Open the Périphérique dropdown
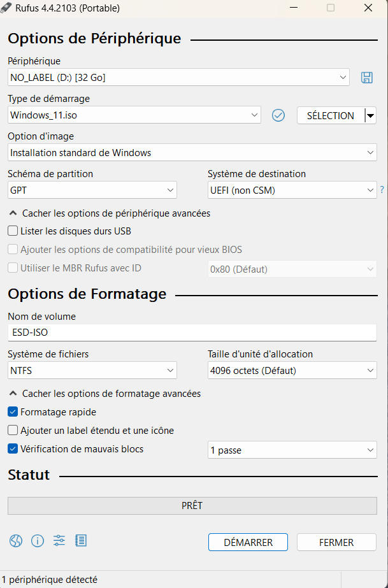The image size is (388, 588). pos(178,78)
